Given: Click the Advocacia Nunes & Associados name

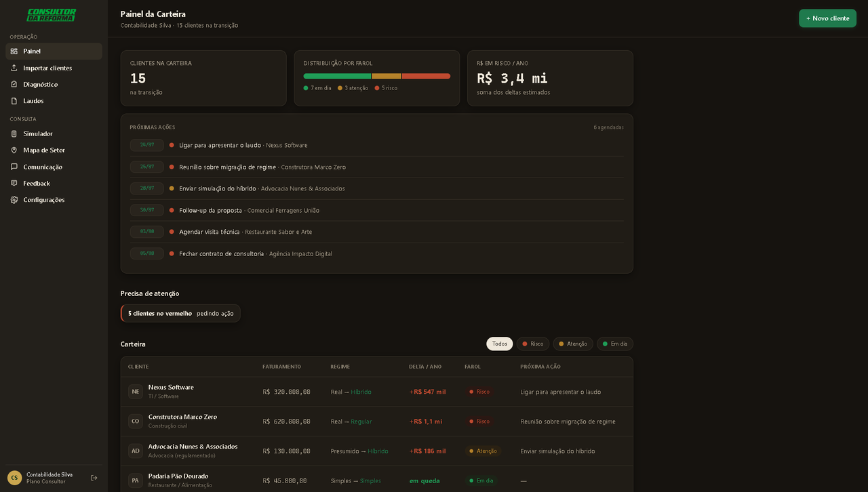Looking at the screenshot, I should click(193, 447).
